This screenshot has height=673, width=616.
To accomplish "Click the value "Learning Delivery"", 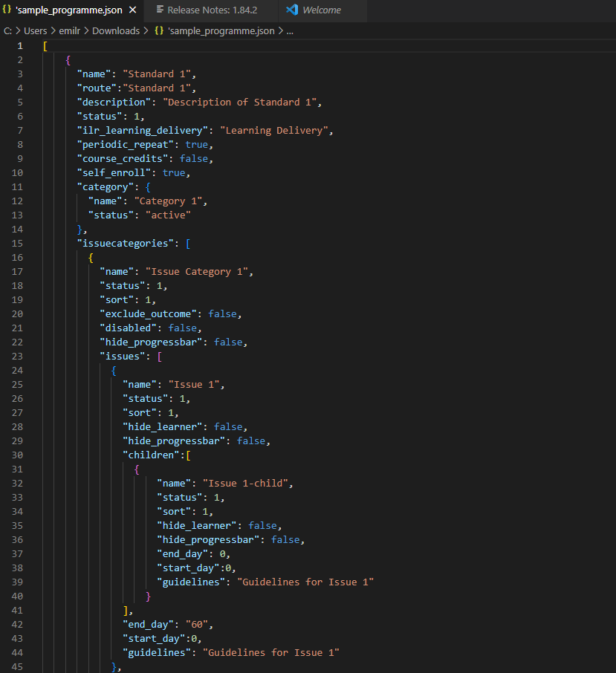I will pyautogui.click(x=274, y=131).
